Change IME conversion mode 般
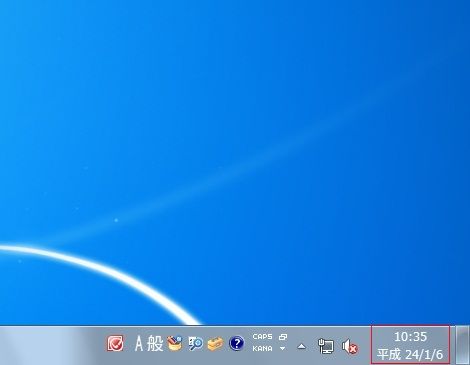470x365 pixels. [x=155, y=343]
